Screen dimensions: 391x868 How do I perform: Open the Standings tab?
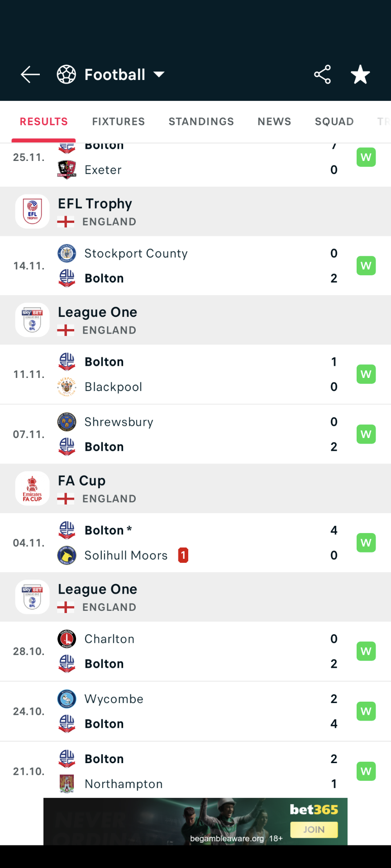(201, 122)
